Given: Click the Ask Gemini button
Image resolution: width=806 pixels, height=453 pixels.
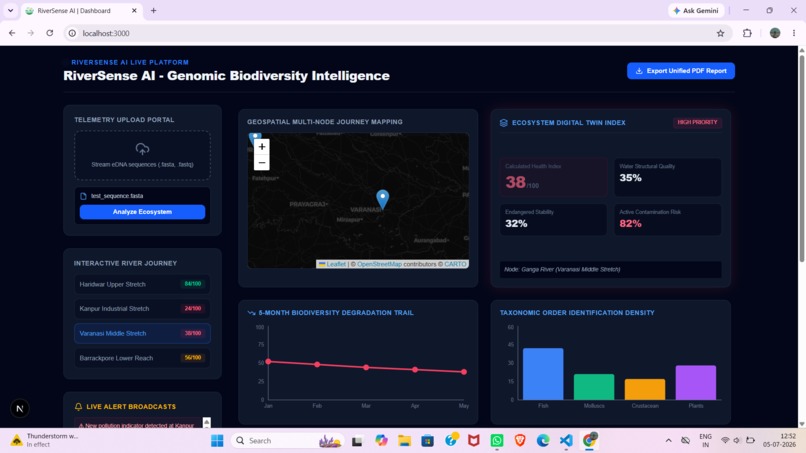Looking at the screenshot, I should click(x=696, y=10).
